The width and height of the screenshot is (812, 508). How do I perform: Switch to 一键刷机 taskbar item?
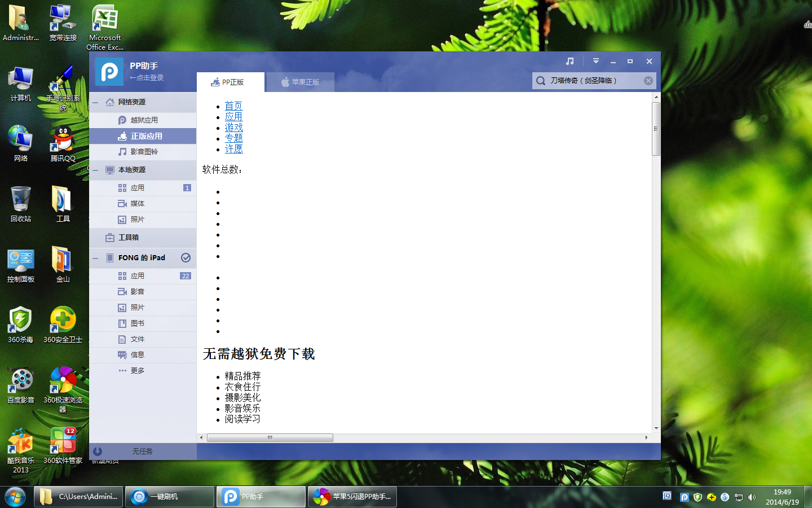click(x=170, y=497)
